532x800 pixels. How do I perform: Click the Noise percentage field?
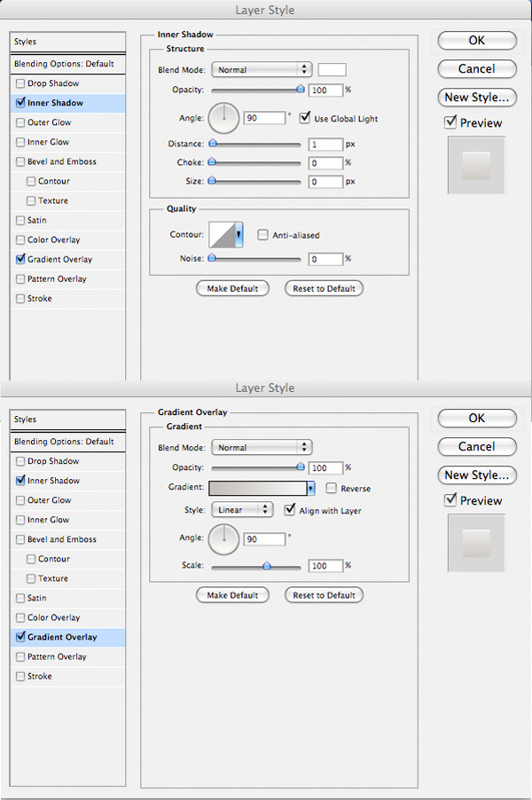pyautogui.click(x=325, y=259)
